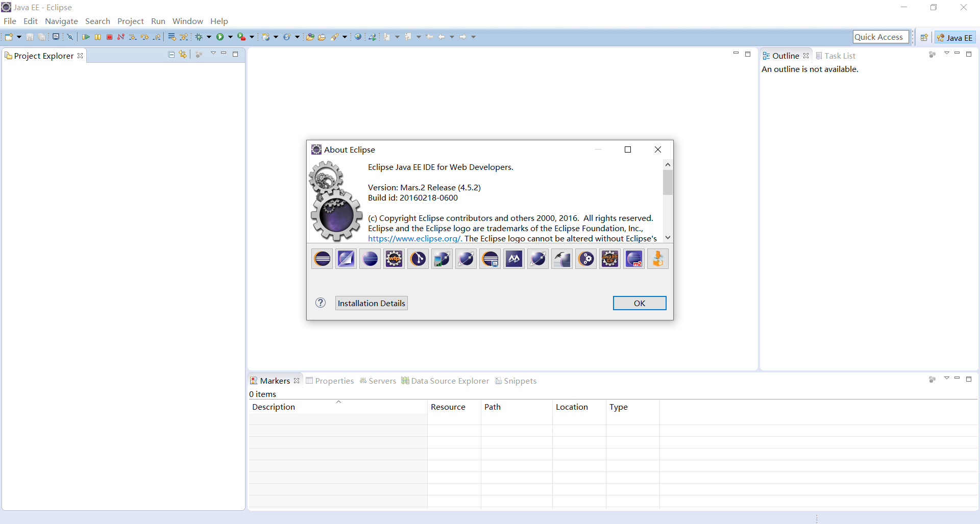Click the m2 Maven feature icon
The height and width of the screenshot is (524, 980).
(633, 259)
